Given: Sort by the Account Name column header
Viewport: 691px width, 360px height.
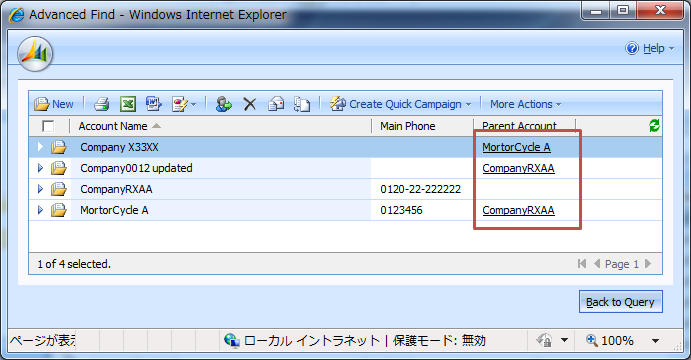Looking at the screenshot, I should (113, 126).
